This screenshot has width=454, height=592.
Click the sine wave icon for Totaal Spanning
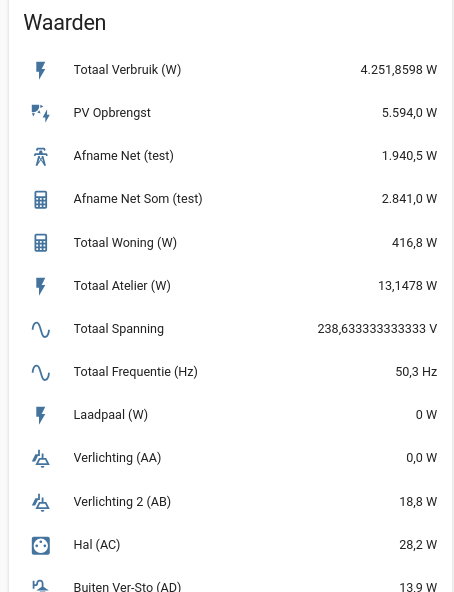coord(40,329)
